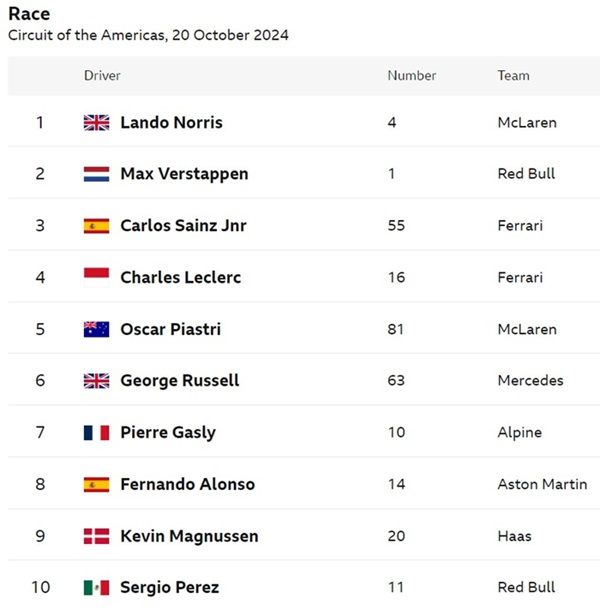This screenshot has height=610, width=600.
Task: Click the Aston Martin team name
Action: click(542, 484)
